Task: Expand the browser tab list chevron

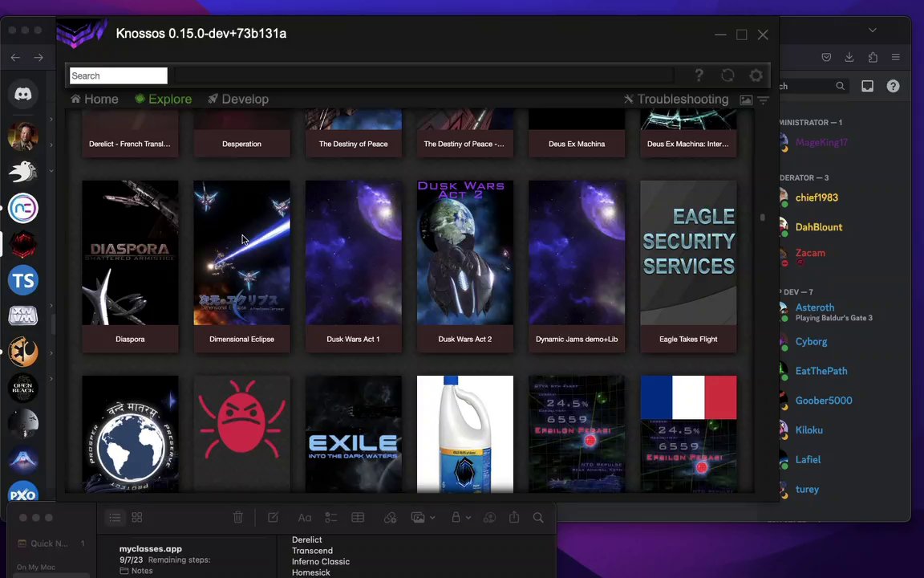Action: tap(873, 30)
